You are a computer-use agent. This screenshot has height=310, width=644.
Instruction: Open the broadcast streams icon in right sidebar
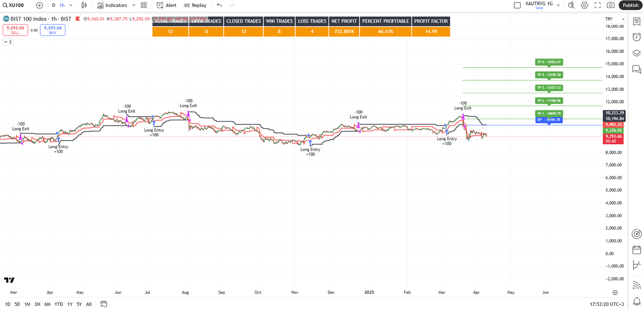636,285
